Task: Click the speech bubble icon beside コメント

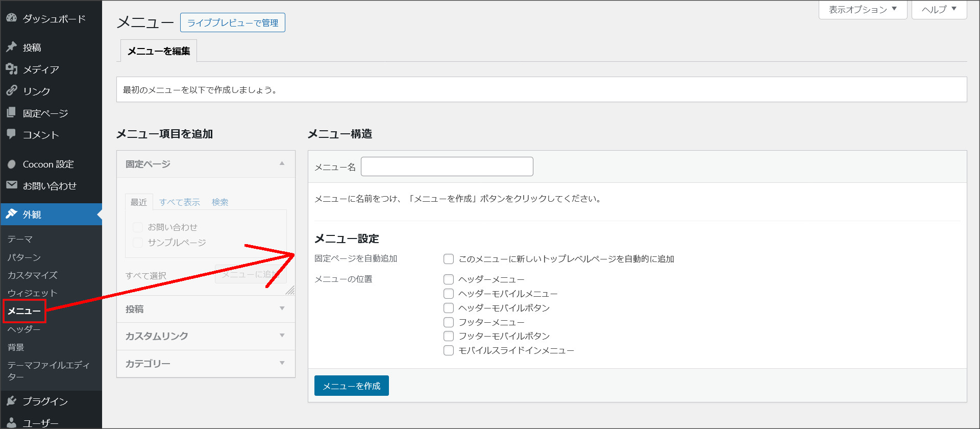Action: [x=11, y=134]
